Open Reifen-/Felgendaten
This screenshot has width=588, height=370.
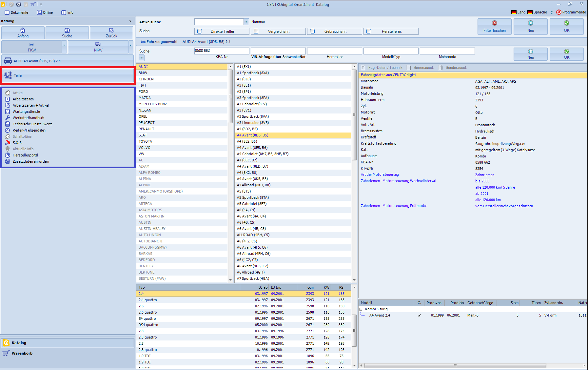tap(29, 130)
